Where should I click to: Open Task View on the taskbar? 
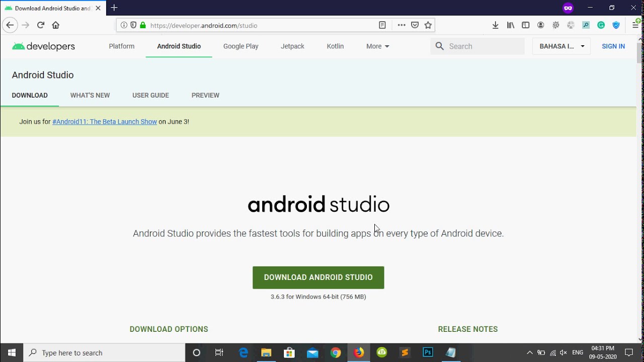coord(219,352)
